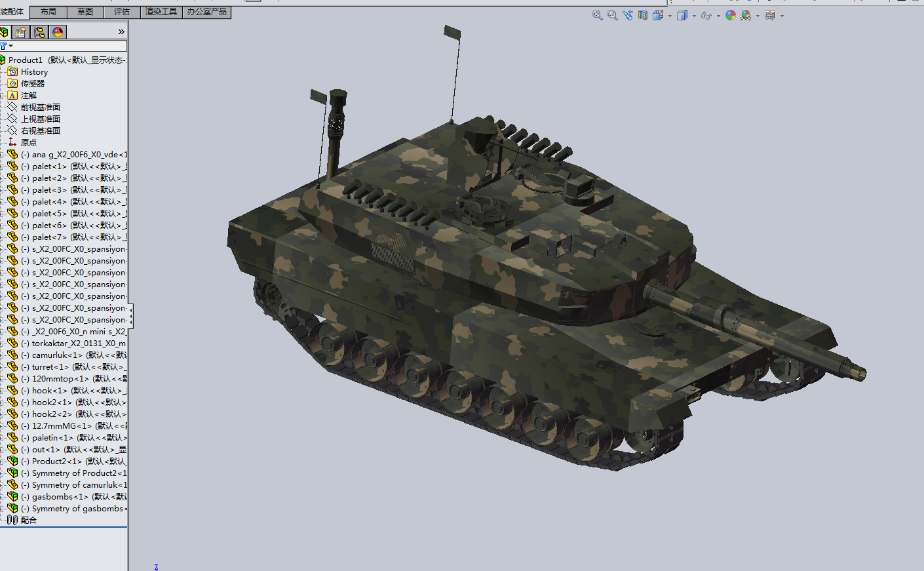Select the camurluk<1> component
This screenshot has width=924, height=571.
pos(67,355)
